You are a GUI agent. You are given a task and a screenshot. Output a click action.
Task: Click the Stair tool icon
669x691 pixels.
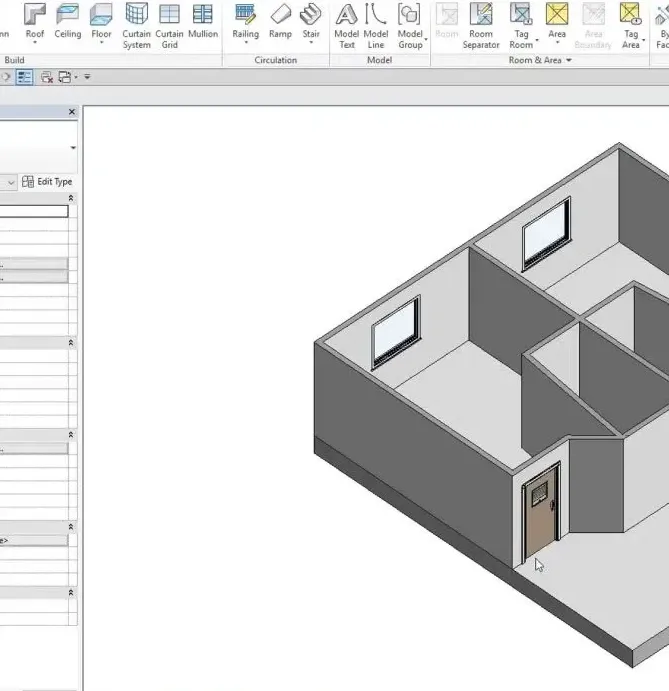311,21
